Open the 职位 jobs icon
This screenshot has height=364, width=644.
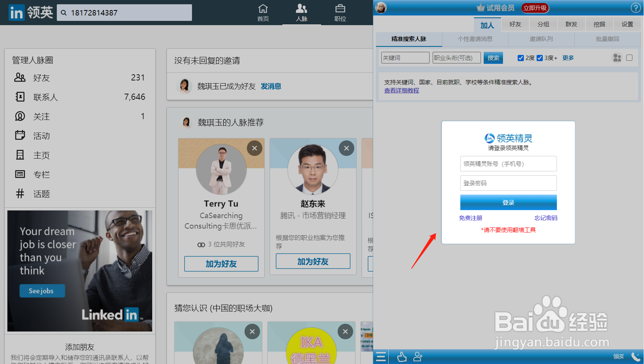point(340,9)
